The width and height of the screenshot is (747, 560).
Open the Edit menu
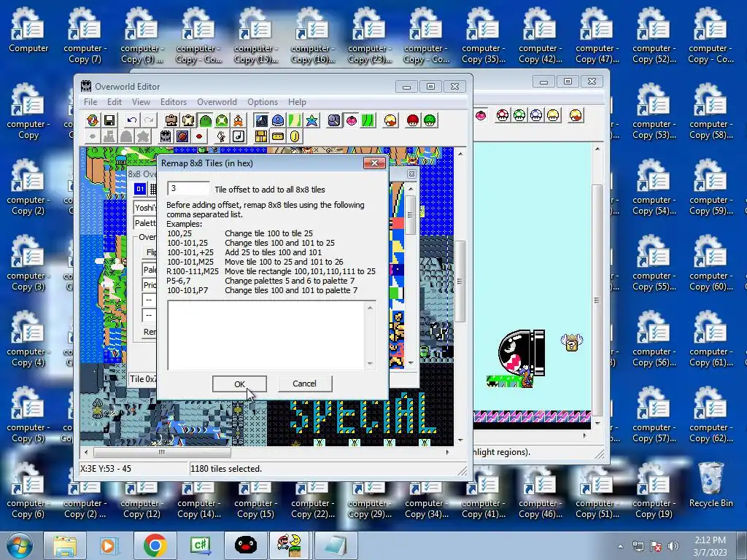(x=114, y=102)
